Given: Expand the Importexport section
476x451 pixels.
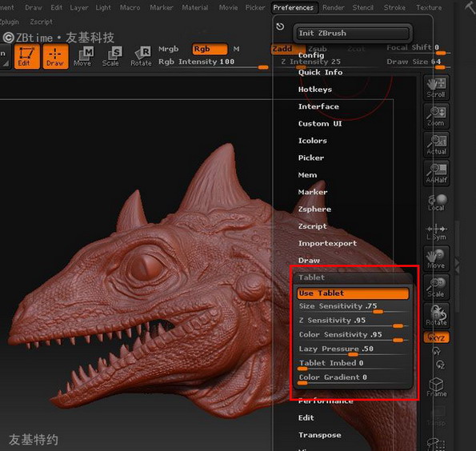Looking at the screenshot, I should tap(327, 243).
